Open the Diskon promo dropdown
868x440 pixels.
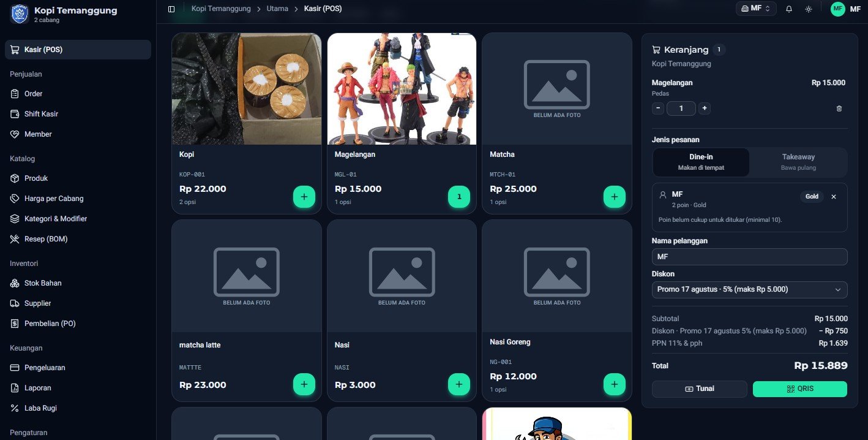tap(750, 289)
